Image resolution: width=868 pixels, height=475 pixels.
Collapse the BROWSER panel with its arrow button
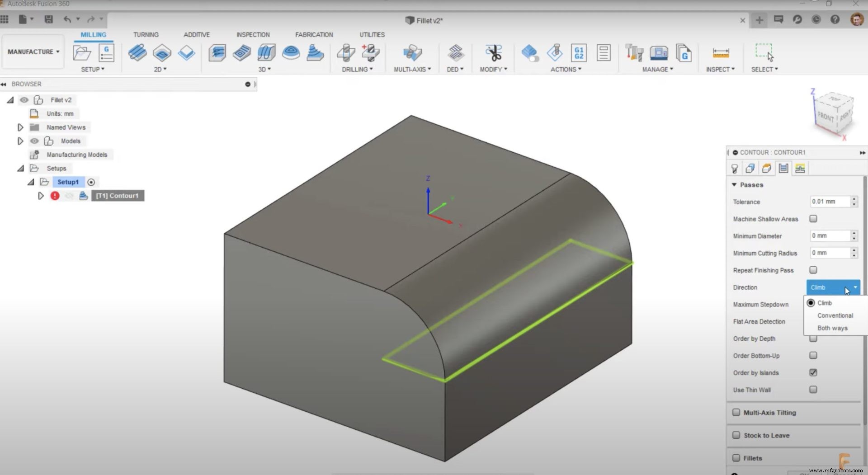click(4, 84)
